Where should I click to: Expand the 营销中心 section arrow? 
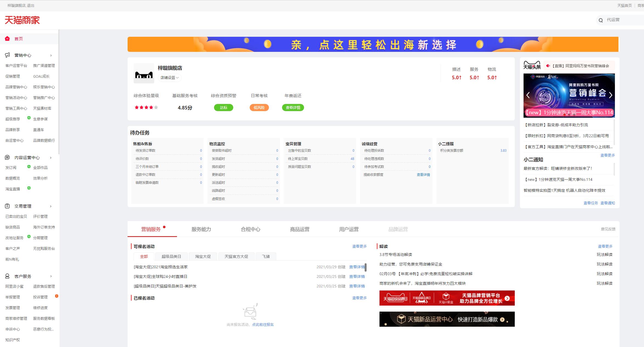[51, 55]
